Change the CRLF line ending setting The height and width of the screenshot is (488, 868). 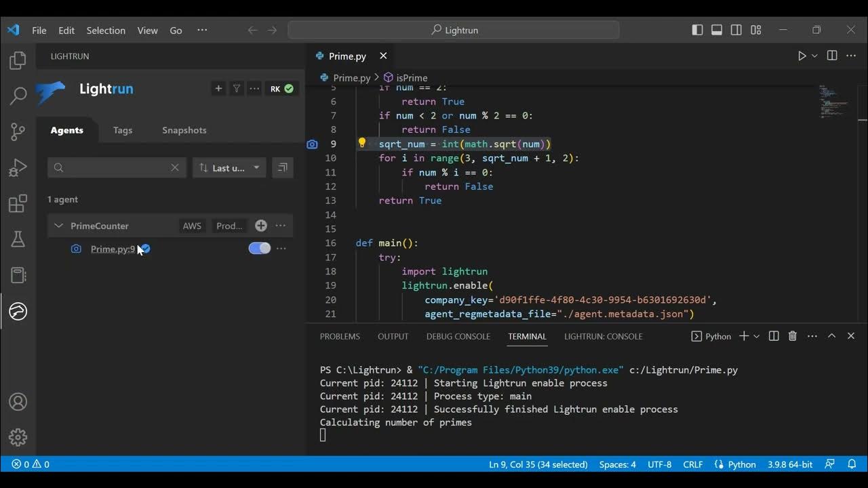pyautogui.click(x=692, y=464)
